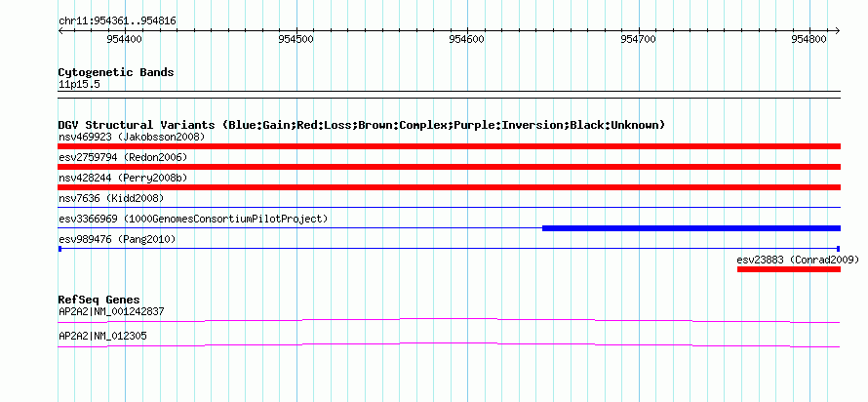Click the Cytogenetic Bands track heading
The image size is (868, 402).
pyautogui.click(x=116, y=72)
